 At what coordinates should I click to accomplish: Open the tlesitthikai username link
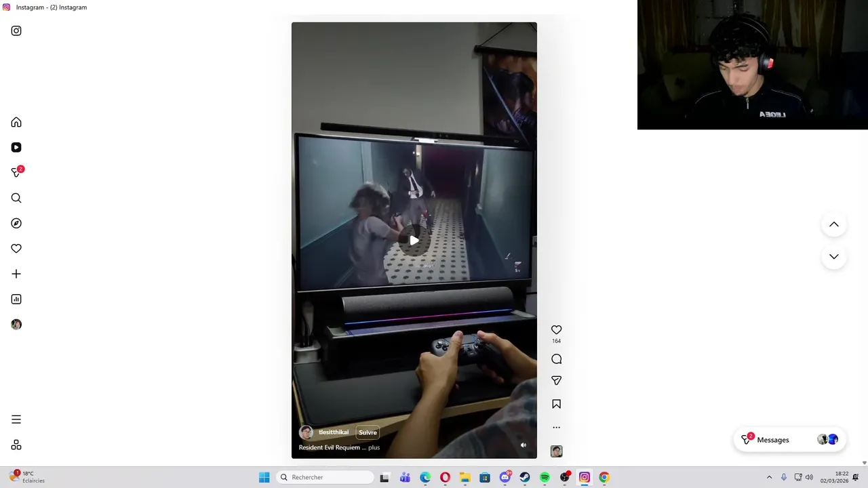[334, 432]
